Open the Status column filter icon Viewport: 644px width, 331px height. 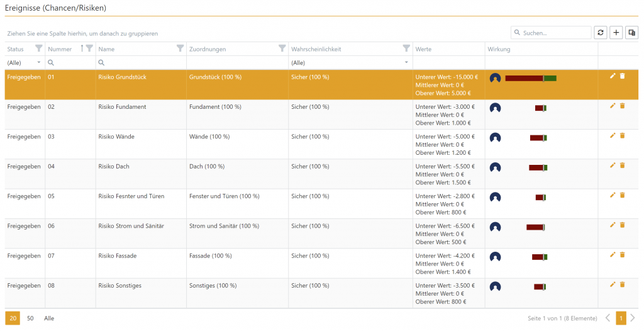coord(38,48)
